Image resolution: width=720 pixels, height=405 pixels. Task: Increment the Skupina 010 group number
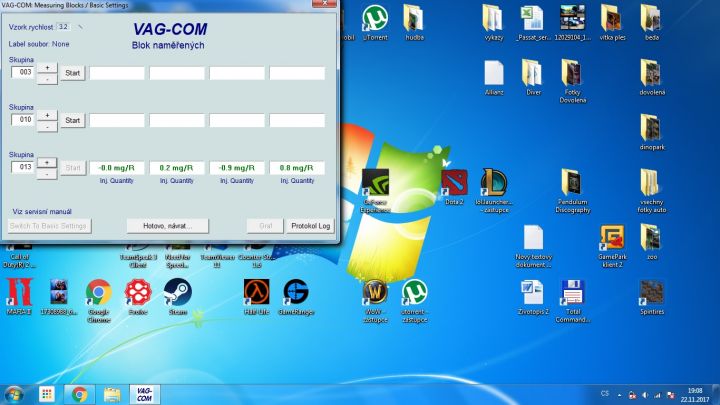(47, 115)
